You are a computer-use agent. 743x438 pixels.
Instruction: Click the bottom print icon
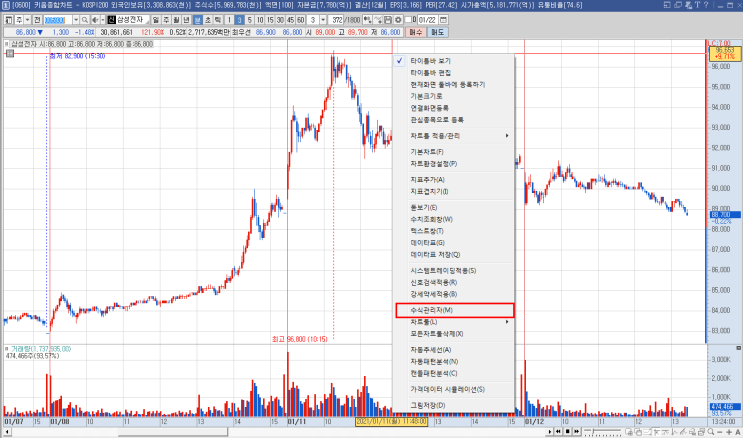(x=702, y=431)
